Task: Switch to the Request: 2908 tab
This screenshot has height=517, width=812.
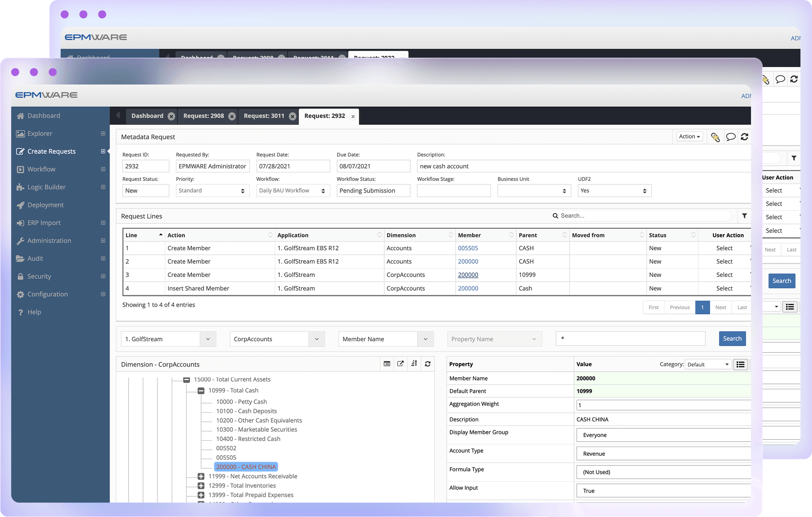Action: pos(203,116)
